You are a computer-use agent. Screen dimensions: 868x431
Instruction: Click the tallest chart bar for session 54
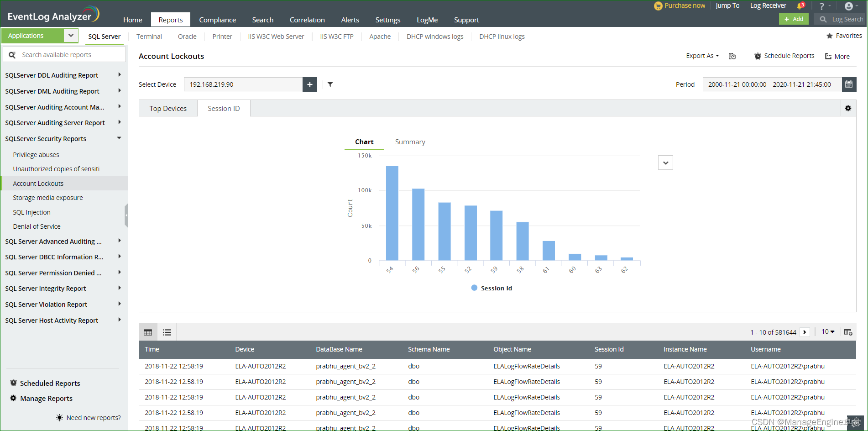pos(392,213)
